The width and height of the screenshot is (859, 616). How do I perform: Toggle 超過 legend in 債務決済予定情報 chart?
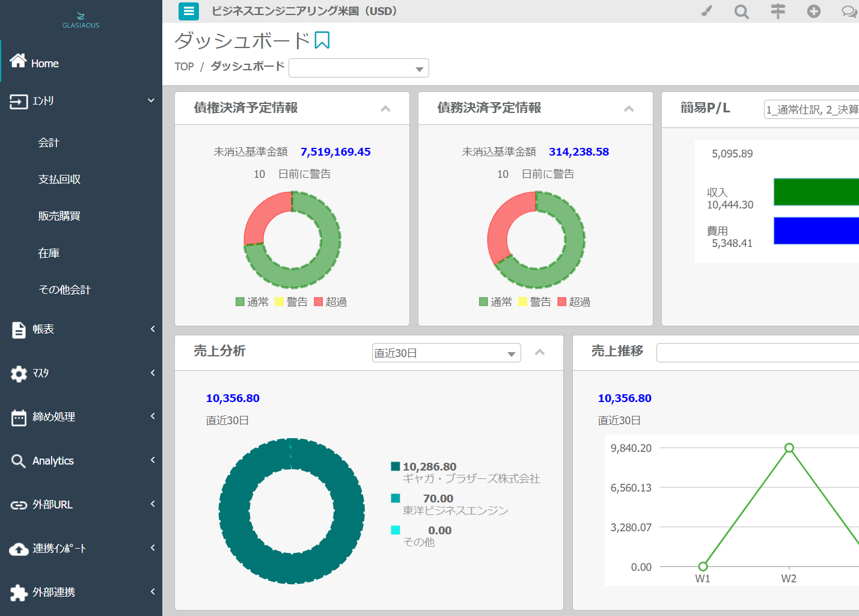coord(573,302)
